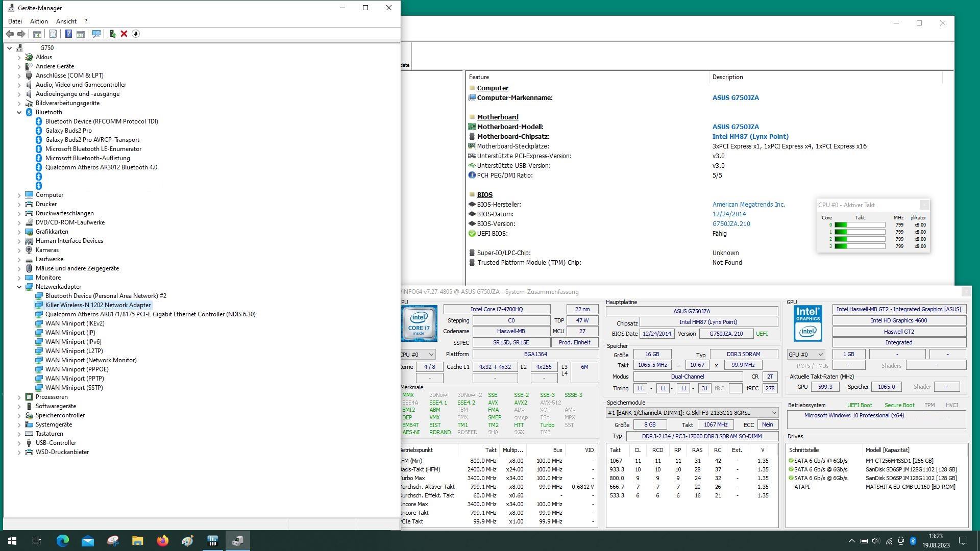The height and width of the screenshot is (551, 980).
Task: Open the Aktion menu
Action: 39,21
